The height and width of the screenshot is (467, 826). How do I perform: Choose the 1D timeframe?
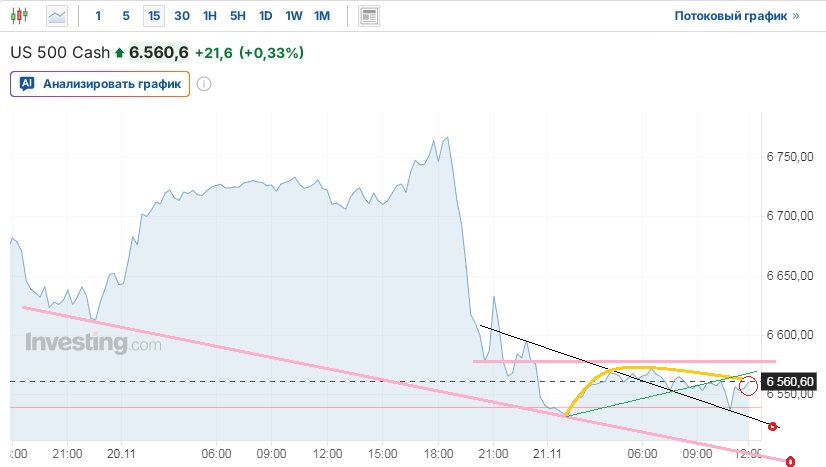[x=265, y=16]
